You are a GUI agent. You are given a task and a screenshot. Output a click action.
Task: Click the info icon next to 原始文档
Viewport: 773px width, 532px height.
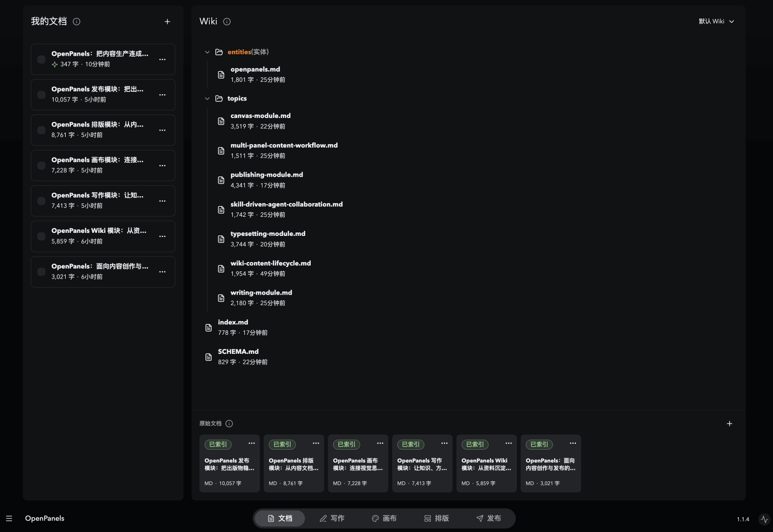(x=229, y=424)
